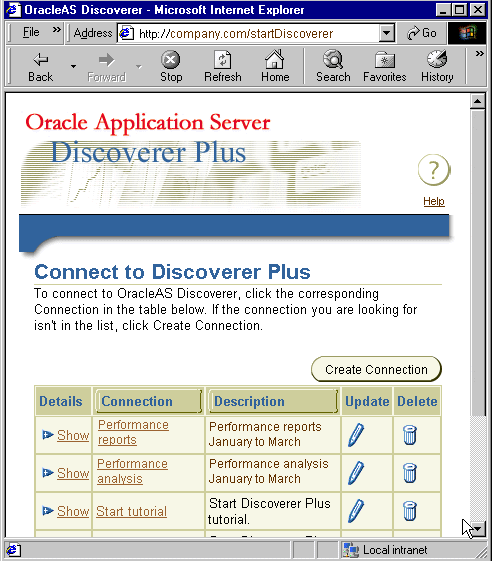This screenshot has width=492, height=561.
Task: Click pencil Update icon for Performance reports
Action: tap(356, 435)
